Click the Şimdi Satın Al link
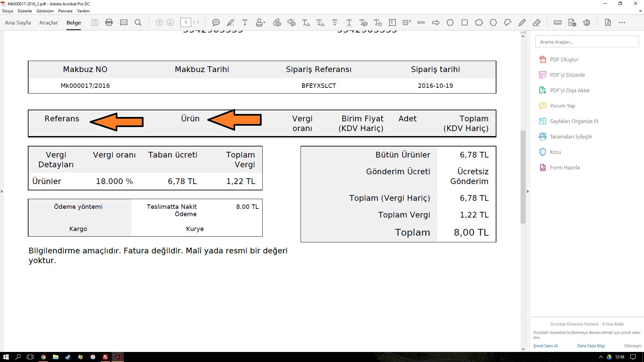The image size is (644, 362). tap(545, 346)
